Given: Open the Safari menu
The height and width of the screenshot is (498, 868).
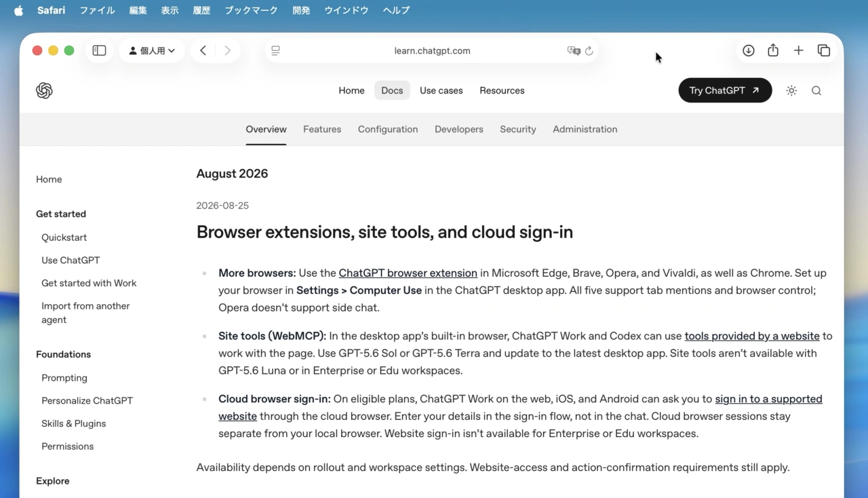Looking at the screenshot, I should tap(51, 10).
